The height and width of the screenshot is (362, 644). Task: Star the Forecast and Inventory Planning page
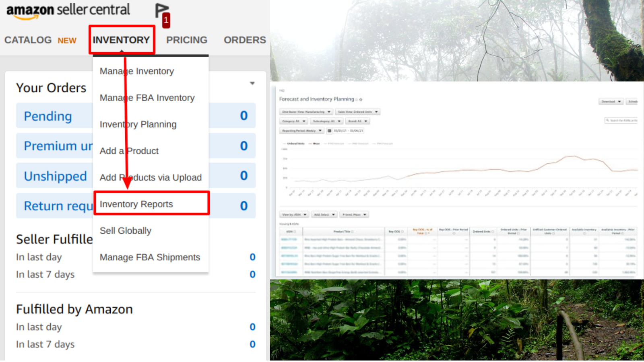coord(361,99)
